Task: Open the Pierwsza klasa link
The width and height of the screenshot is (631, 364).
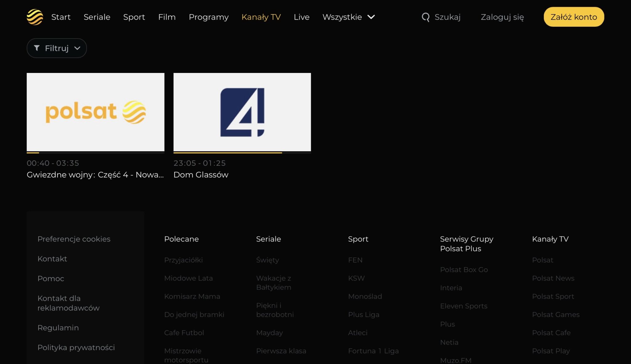Action: pos(281,351)
